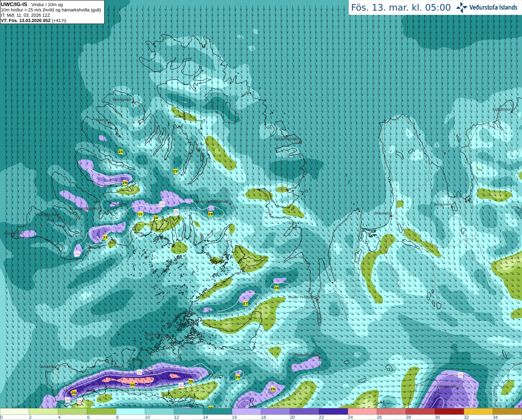Click the Gjögurflugvöllur station label

pos(287,139)
